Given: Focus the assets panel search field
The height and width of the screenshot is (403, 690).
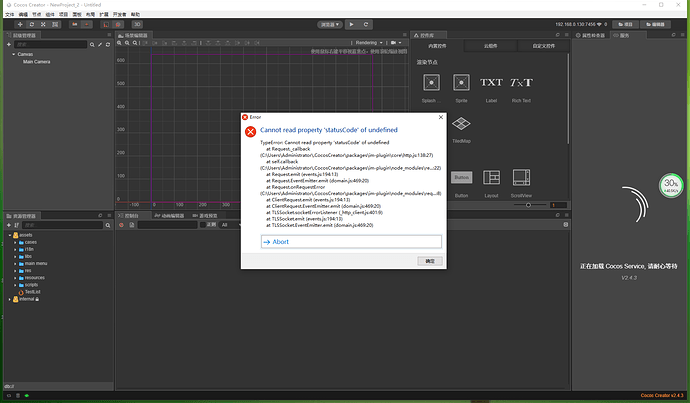Looking at the screenshot, I should point(62,225).
